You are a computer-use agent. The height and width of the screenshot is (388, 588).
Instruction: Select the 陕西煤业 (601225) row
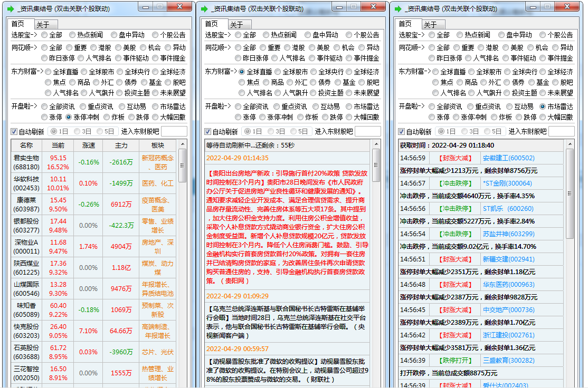pos(94,268)
